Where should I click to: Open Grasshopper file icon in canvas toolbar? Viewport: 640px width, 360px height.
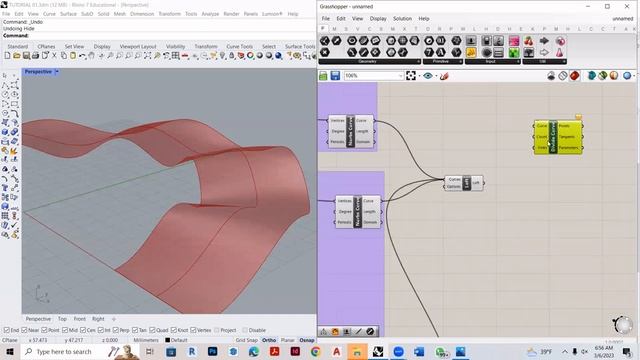click(x=323, y=76)
